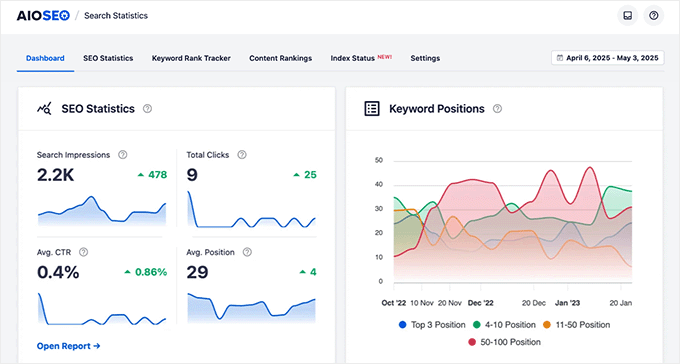Open the help question mark icon in header
Screen dimensions: 680x364
pos(654,16)
